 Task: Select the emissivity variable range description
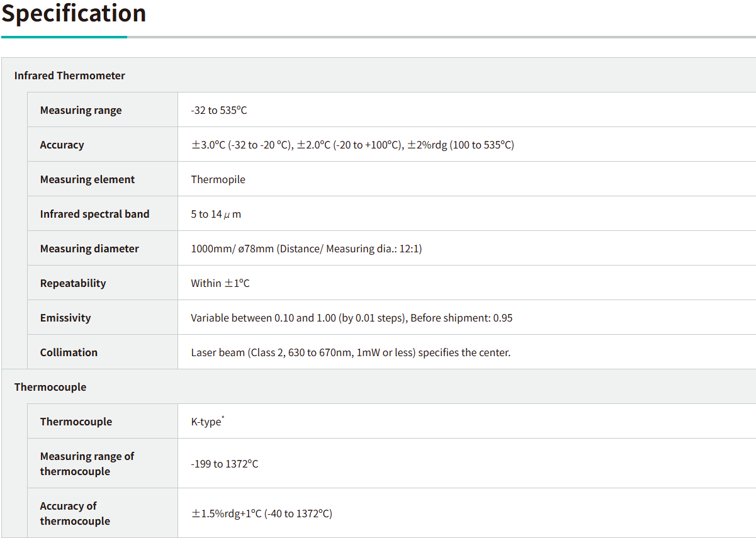[x=352, y=318]
